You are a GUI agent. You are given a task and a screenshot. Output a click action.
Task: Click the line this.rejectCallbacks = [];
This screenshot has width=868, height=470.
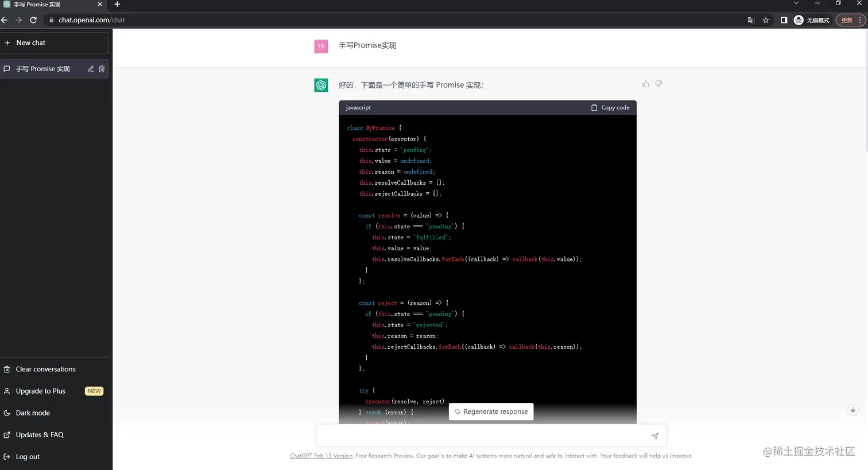click(401, 193)
